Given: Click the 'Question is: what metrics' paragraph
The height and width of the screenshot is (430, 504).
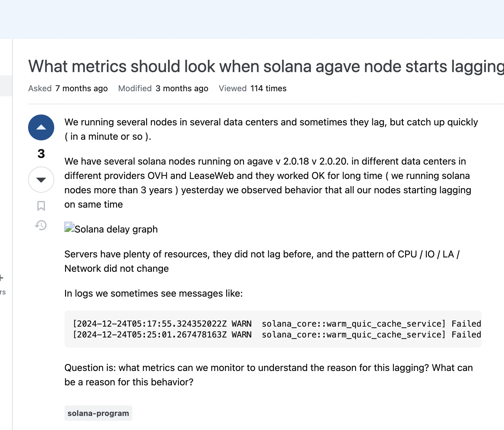Looking at the screenshot, I should 268,375.
